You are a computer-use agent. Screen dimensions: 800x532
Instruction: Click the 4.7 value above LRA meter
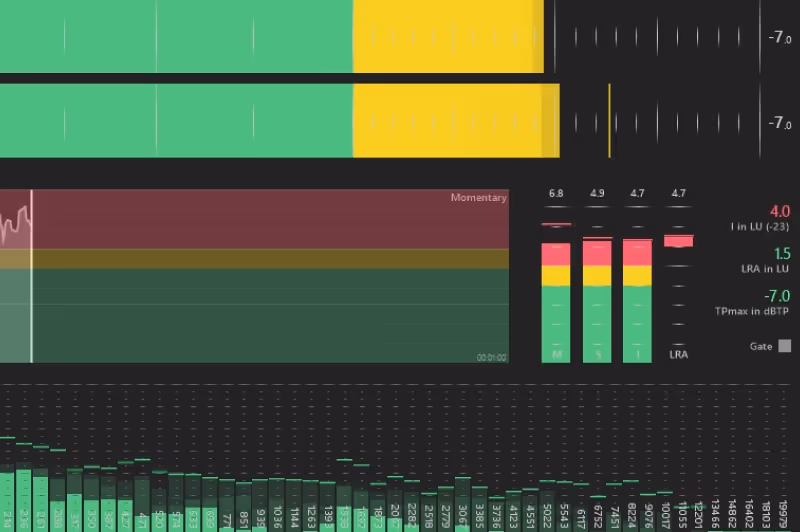tap(679, 193)
